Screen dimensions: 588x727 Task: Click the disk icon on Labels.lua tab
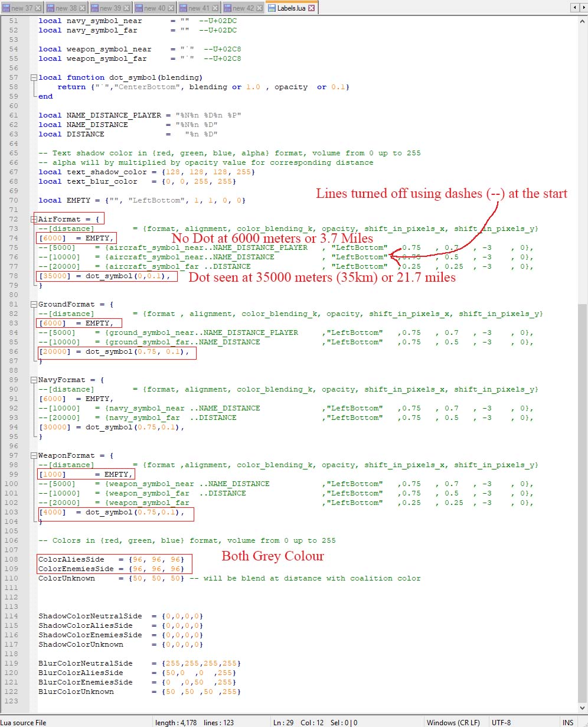[x=272, y=8]
